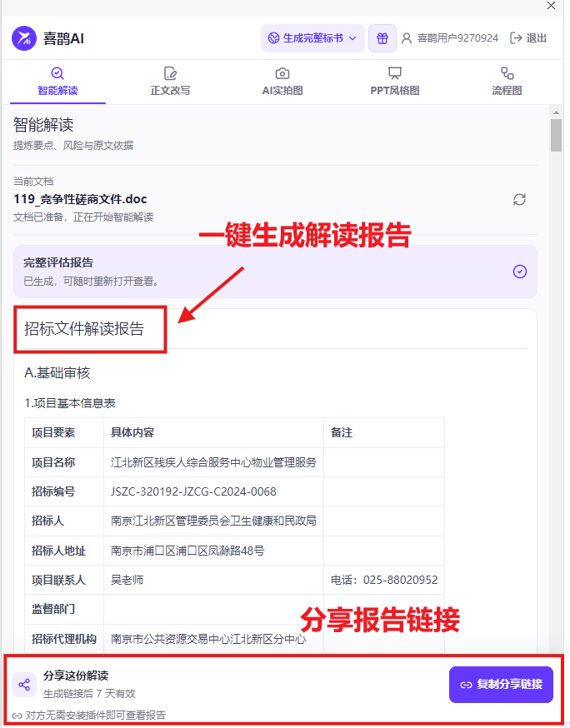The height and width of the screenshot is (728, 570).
Task: Click 退出 to log out
Action: (x=528, y=38)
